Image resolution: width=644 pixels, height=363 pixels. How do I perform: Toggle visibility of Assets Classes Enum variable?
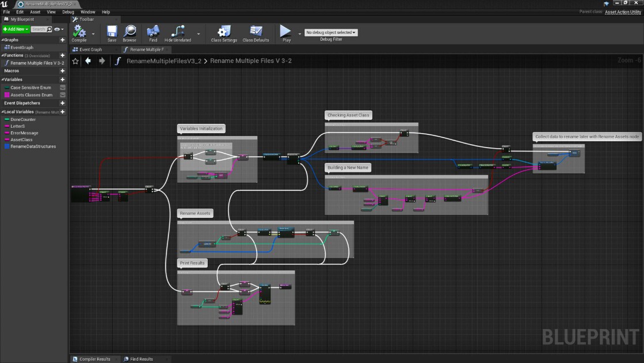point(62,95)
